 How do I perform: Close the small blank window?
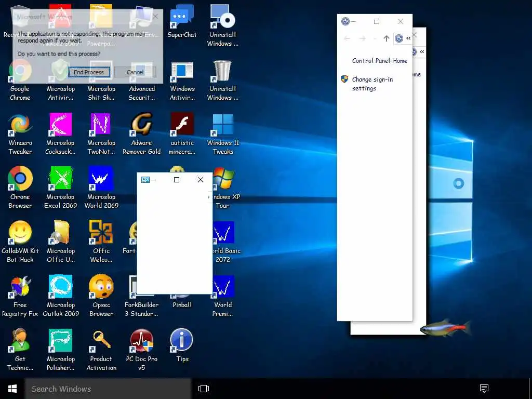click(x=201, y=180)
